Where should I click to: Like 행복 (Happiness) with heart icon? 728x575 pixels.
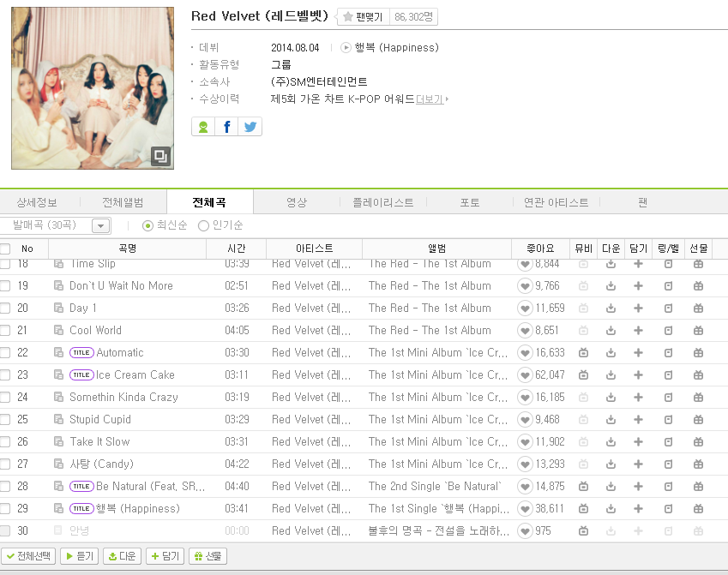(x=525, y=509)
